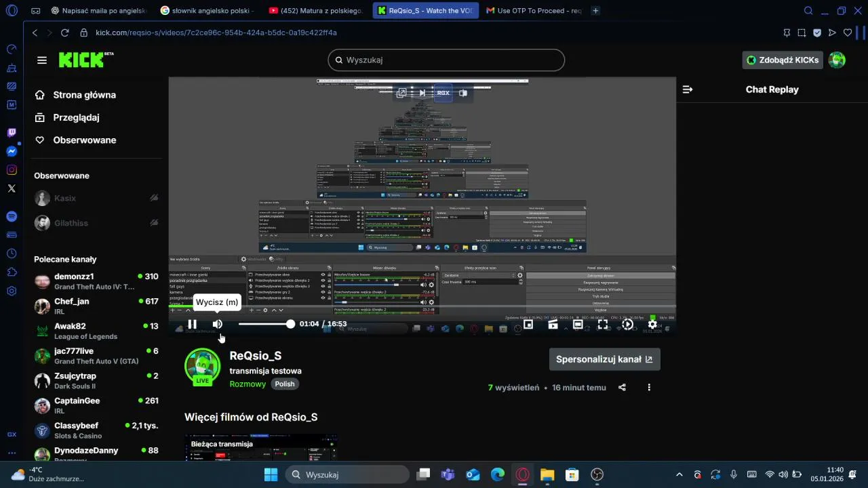Viewport: 868px width, 488px height.
Task: Open a new browser tab
Action: pos(595,11)
